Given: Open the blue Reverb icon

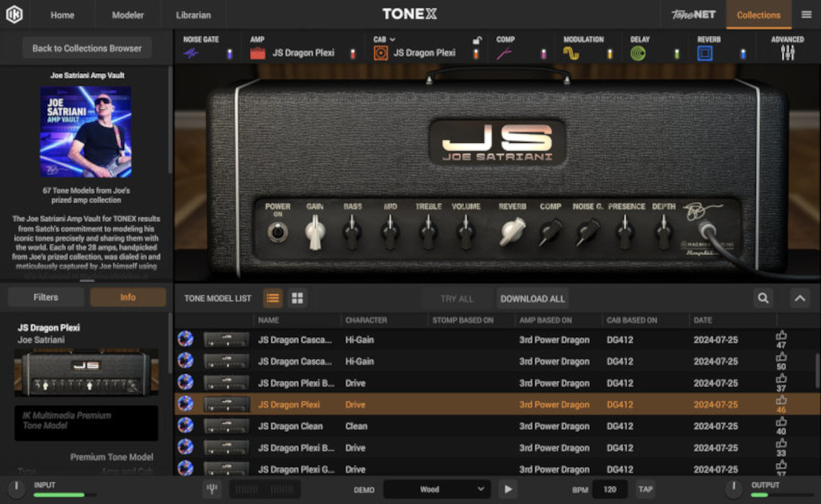Looking at the screenshot, I should pos(705,53).
